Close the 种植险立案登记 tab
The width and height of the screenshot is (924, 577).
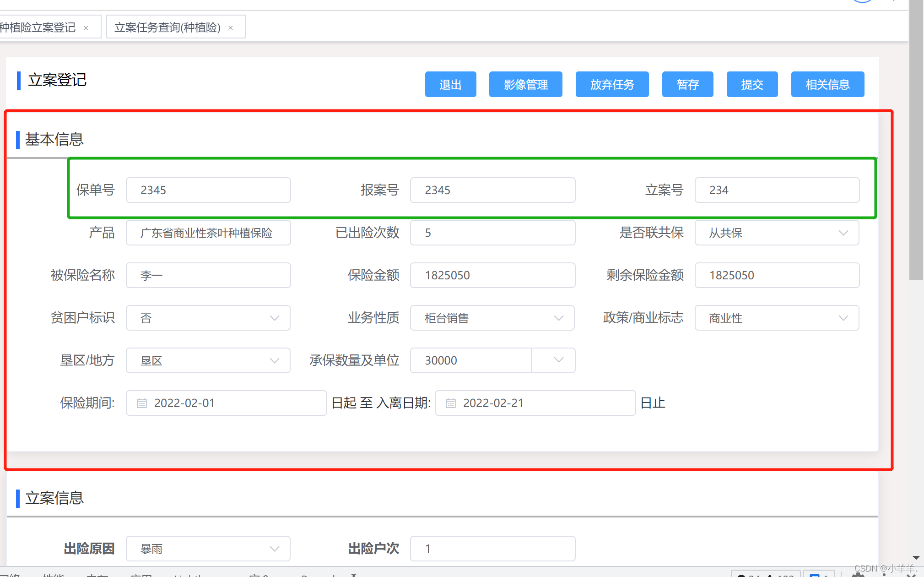86,28
